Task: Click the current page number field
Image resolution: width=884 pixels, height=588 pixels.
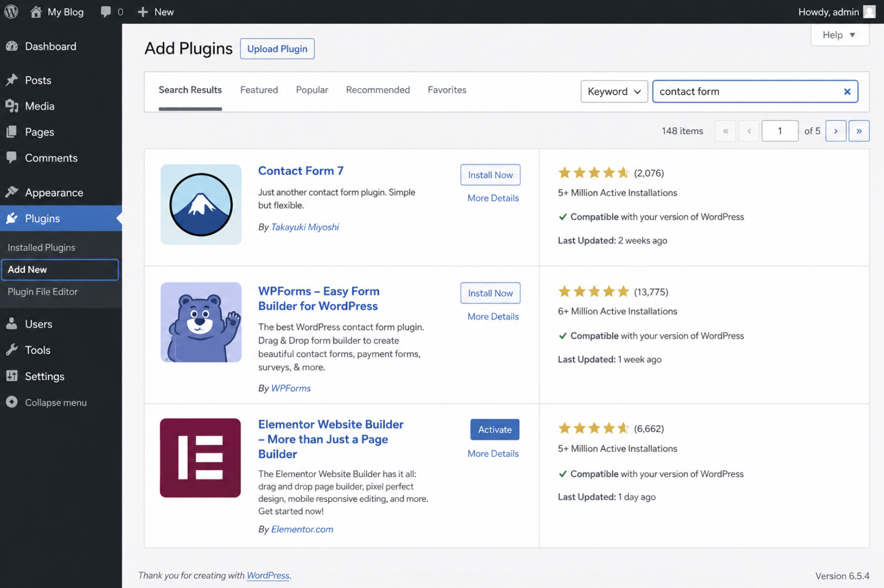Action: point(780,131)
